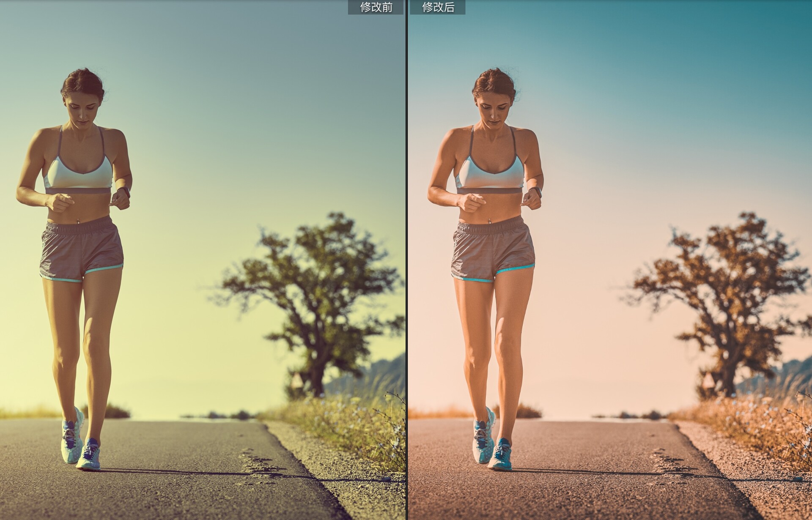The image size is (812, 520).
Task: Click the 修改前 label
Action: tap(376, 7)
